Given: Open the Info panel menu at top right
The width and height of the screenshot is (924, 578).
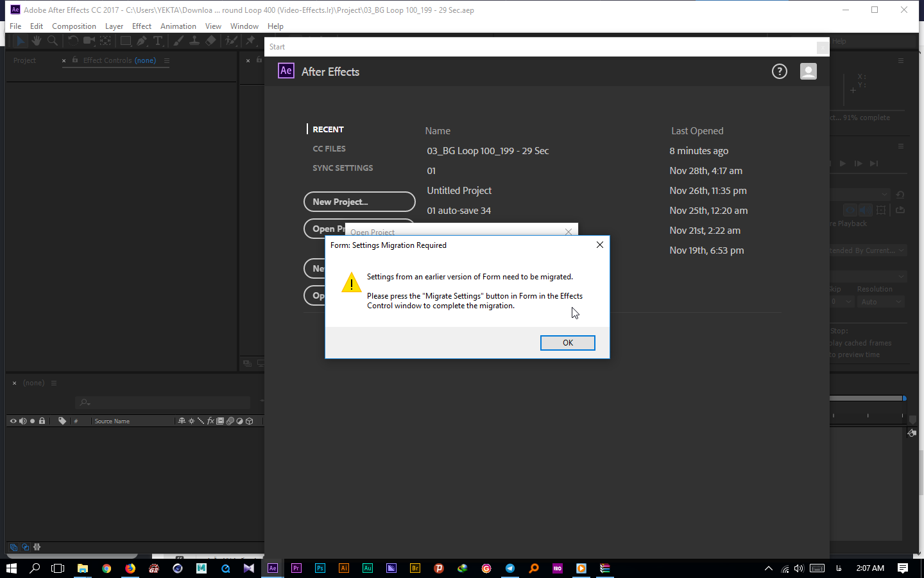Looking at the screenshot, I should [x=901, y=60].
